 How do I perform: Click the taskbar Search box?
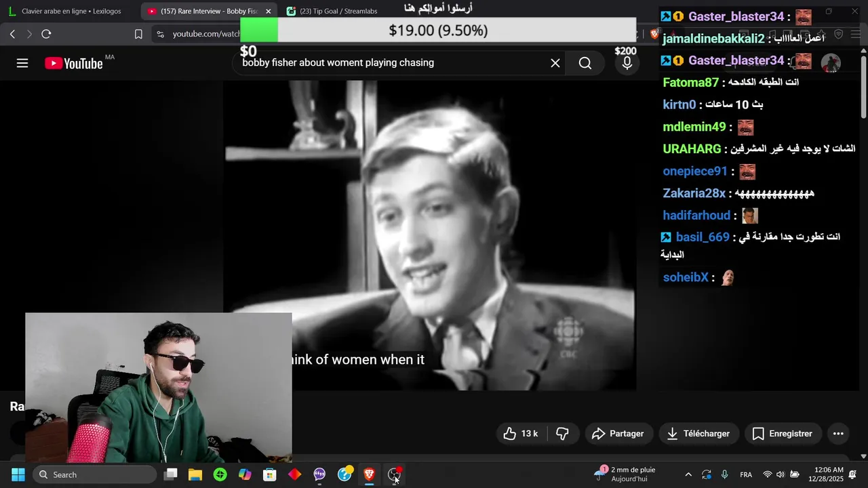(x=94, y=474)
